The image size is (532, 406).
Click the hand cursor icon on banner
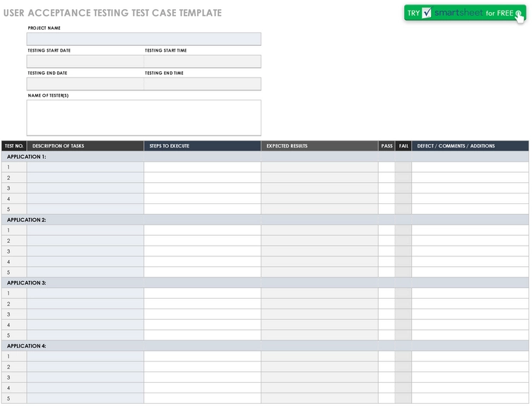point(519,17)
